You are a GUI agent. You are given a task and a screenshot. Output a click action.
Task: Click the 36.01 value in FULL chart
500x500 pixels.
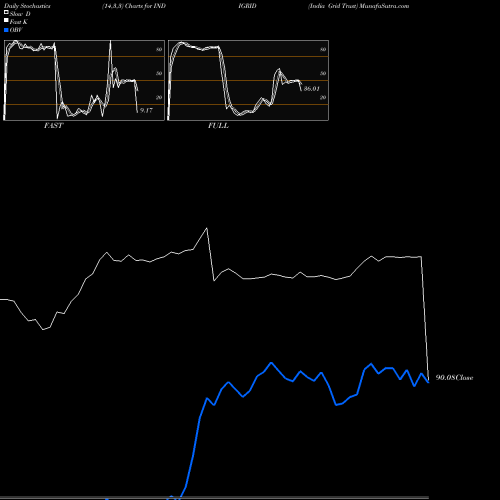[312, 89]
